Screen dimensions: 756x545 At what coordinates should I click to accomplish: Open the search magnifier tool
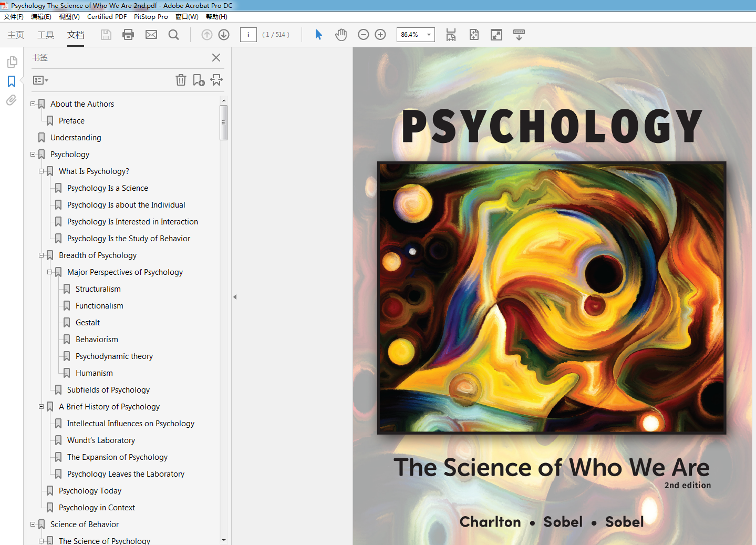(173, 35)
